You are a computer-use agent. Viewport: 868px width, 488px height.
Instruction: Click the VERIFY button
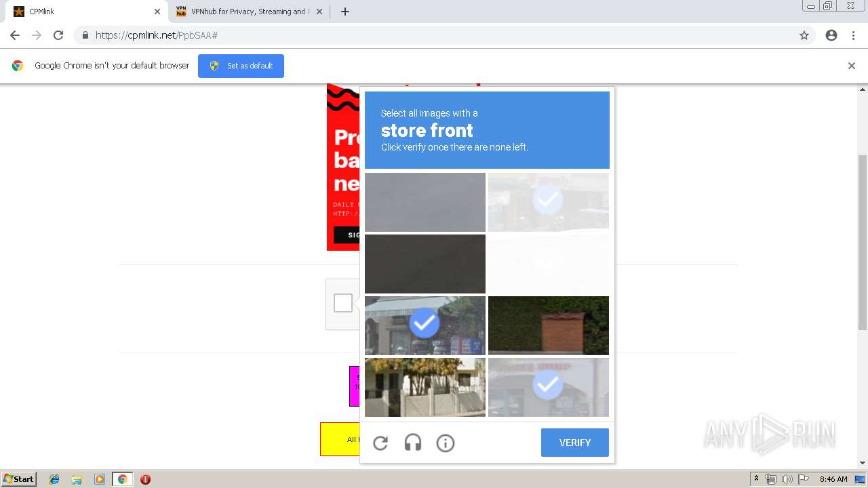(575, 443)
